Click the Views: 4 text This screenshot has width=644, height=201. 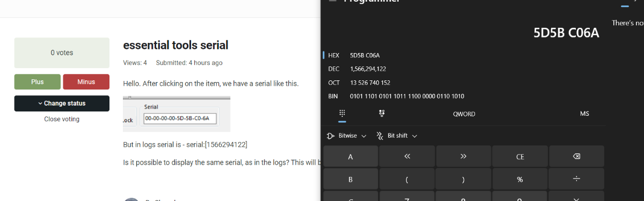135,63
